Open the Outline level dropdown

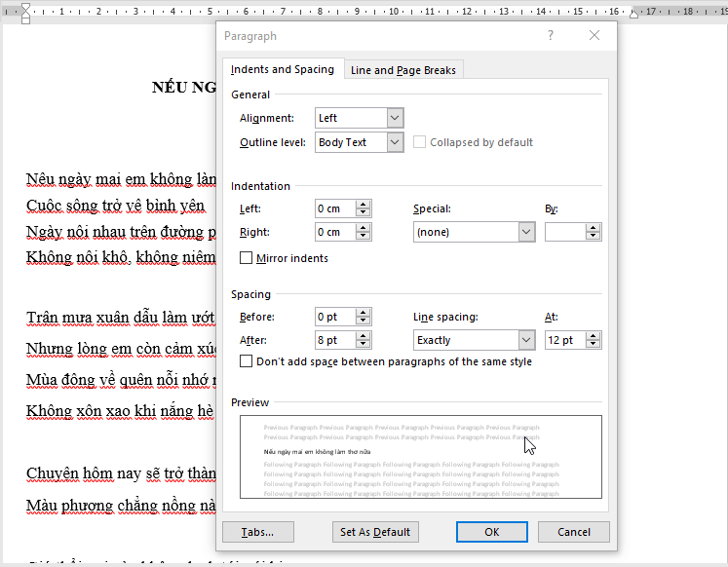click(395, 142)
